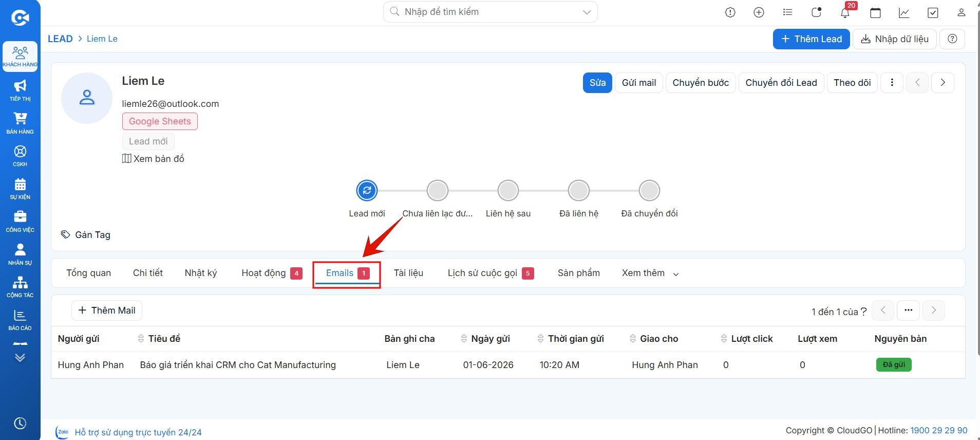Switch to the Nhật ký tab
The image size is (980, 440).
pyautogui.click(x=201, y=273)
